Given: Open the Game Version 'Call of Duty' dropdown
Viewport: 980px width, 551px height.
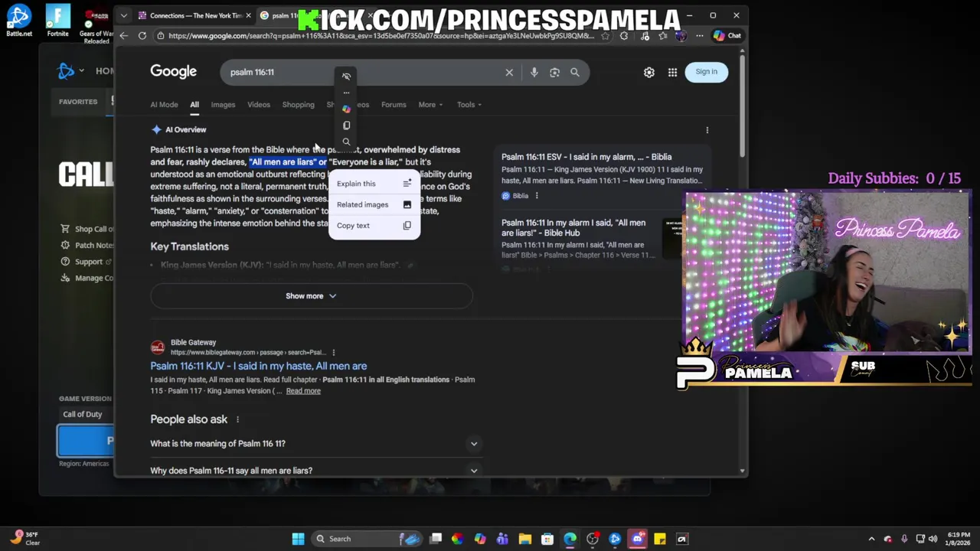Looking at the screenshot, I should (87, 414).
